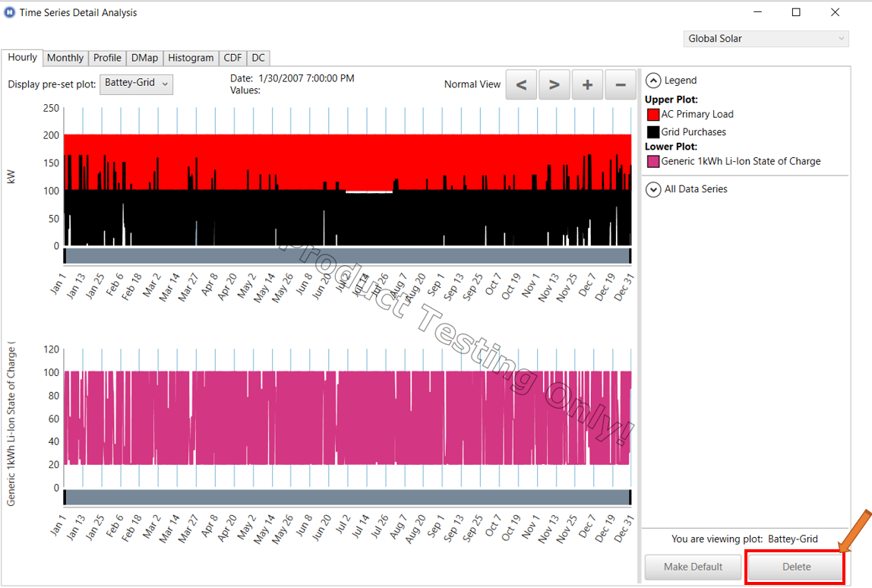The image size is (872, 588).
Task: Zoom out with the minus button
Action: [x=621, y=84]
